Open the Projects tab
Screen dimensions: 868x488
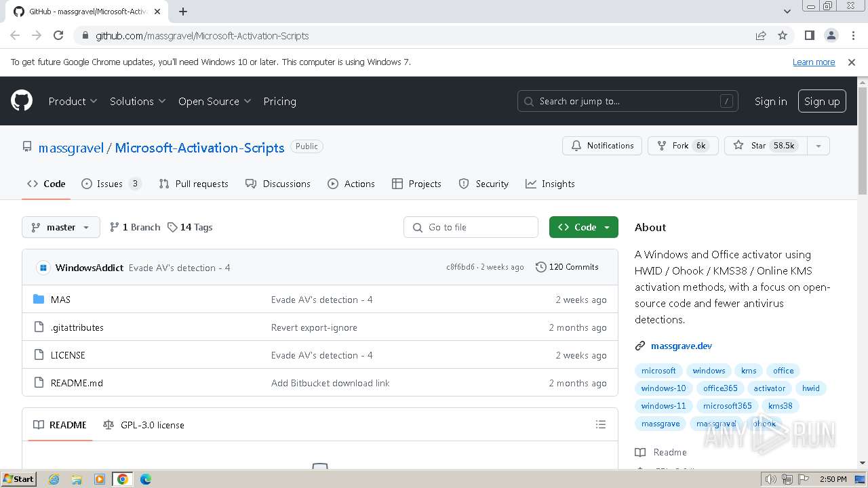pyautogui.click(x=416, y=184)
